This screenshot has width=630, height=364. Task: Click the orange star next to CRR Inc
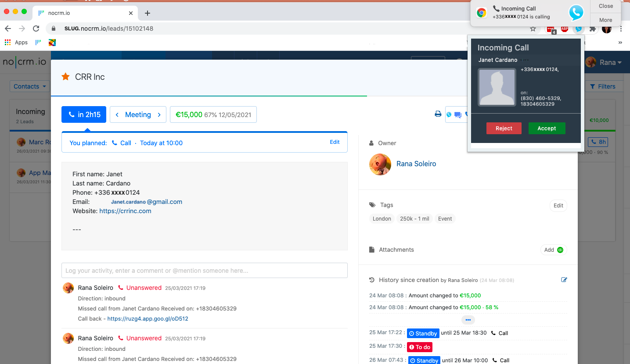(65, 76)
